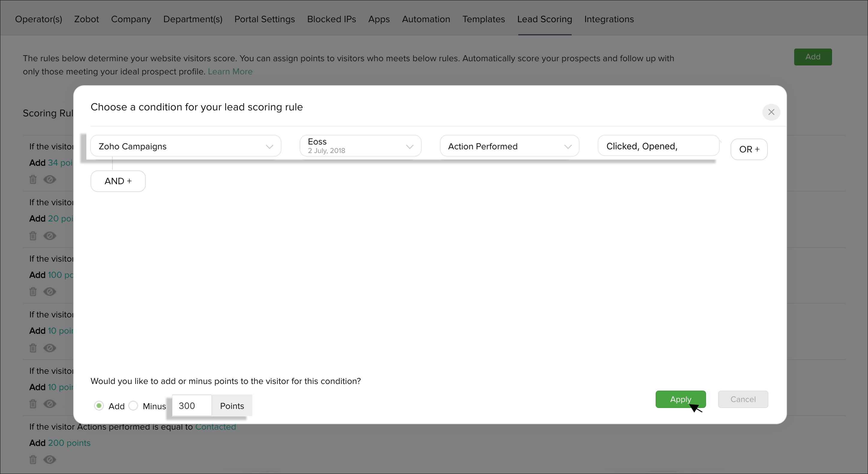
Task: Delete the 34 points scoring rule
Action: [33, 179]
